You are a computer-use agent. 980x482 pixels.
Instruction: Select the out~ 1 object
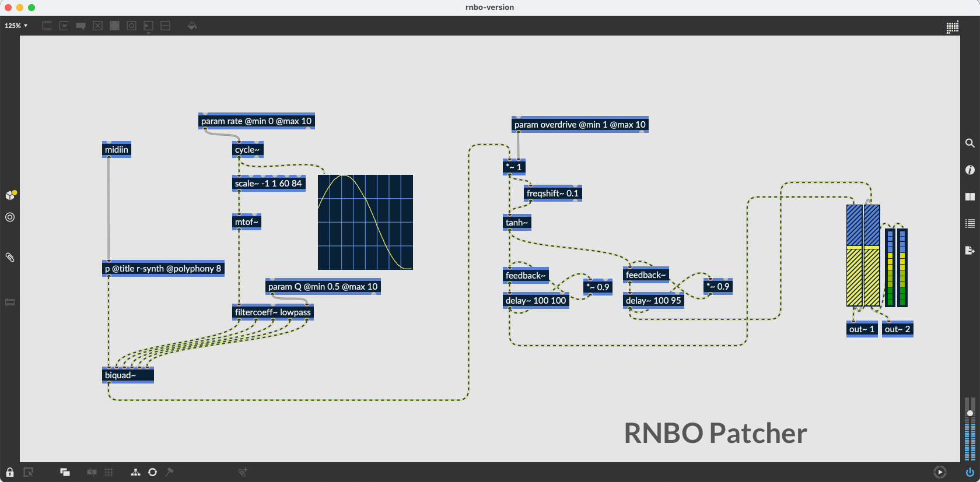(x=862, y=329)
